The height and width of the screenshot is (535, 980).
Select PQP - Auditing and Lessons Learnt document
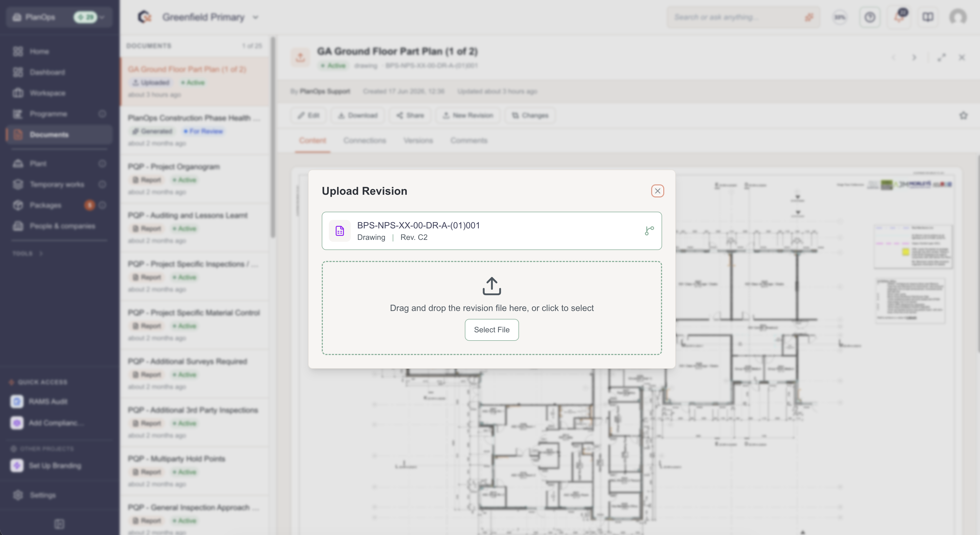pyautogui.click(x=195, y=227)
